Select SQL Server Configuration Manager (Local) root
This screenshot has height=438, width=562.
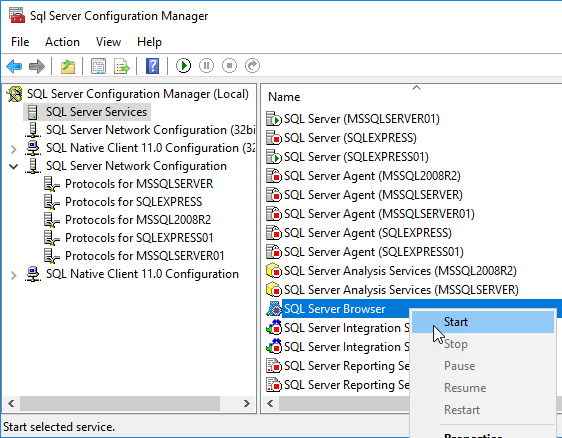pos(138,94)
